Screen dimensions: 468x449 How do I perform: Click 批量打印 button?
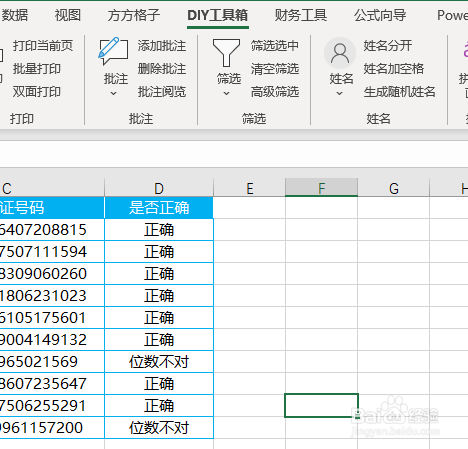(x=37, y=69)
